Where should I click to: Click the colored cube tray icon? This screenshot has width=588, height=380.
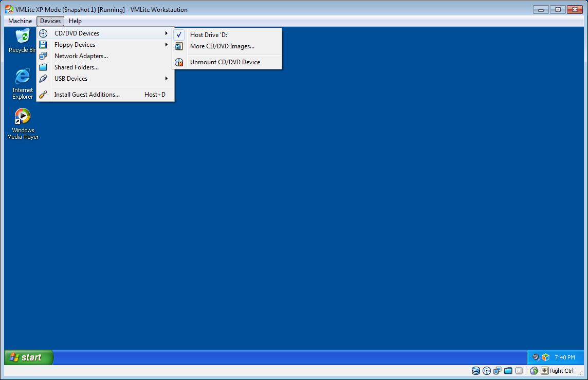coord(546,357)
